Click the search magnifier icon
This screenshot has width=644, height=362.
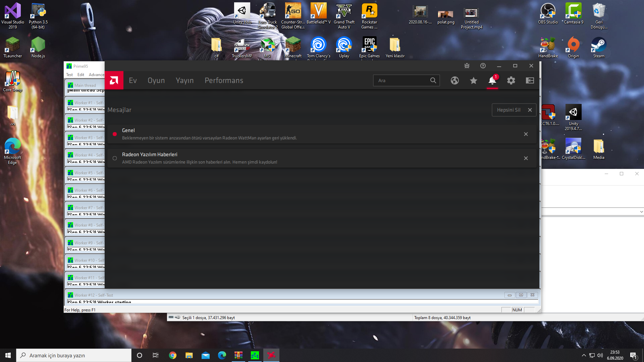433,80
